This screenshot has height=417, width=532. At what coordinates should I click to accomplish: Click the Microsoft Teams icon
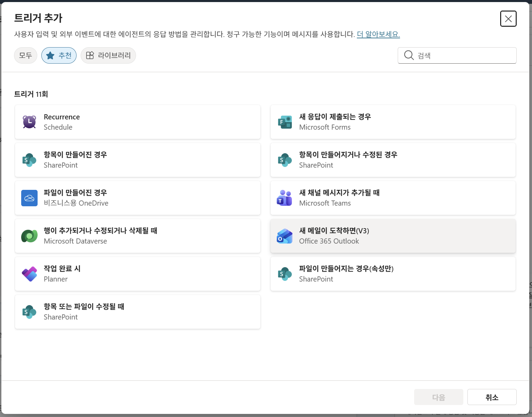(285, 198)
